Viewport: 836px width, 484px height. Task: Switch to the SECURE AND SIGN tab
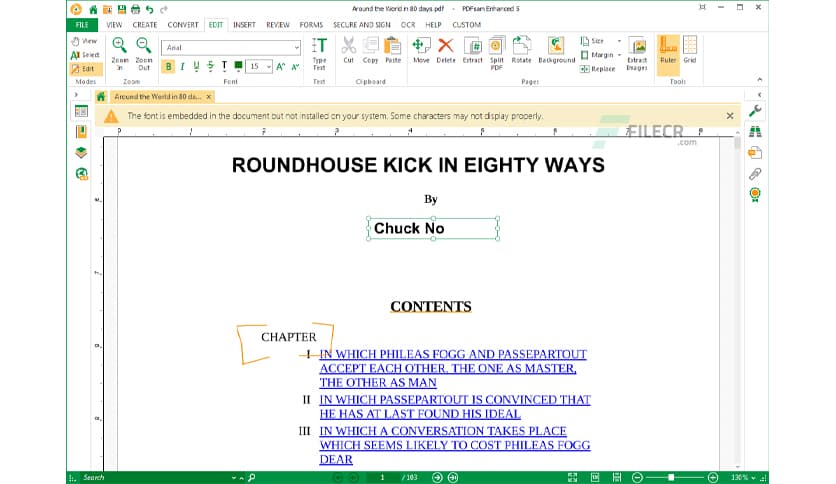pos(361,24)
